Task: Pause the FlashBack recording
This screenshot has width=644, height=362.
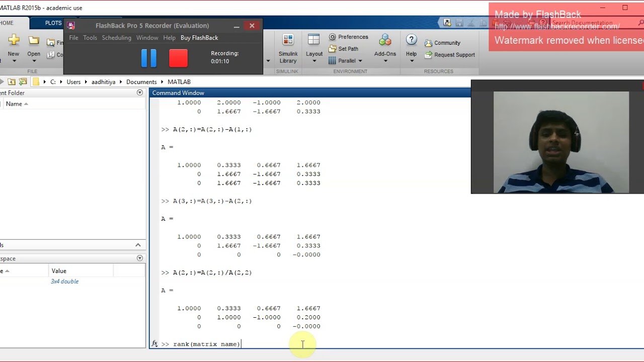Action: [x=149, y=58]
